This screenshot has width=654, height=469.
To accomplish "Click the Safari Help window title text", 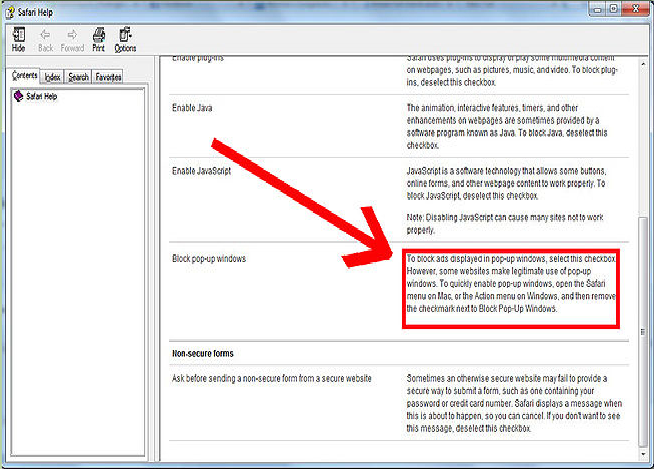I will tap(35, 13).
